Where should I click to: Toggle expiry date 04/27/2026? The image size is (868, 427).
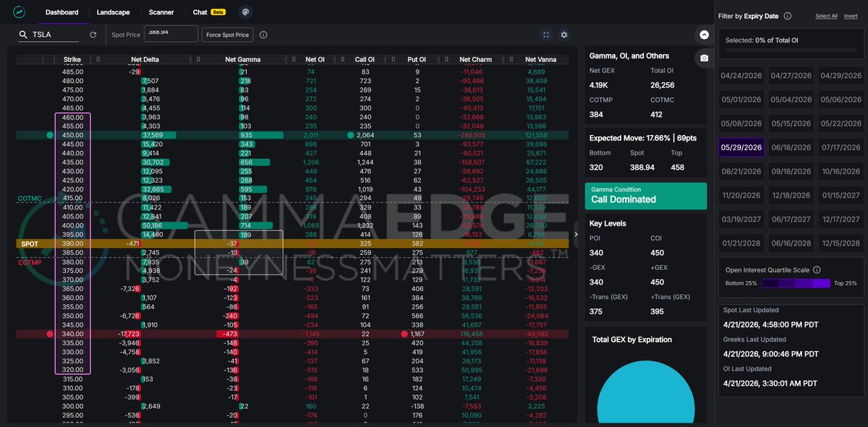coord(791,76)
